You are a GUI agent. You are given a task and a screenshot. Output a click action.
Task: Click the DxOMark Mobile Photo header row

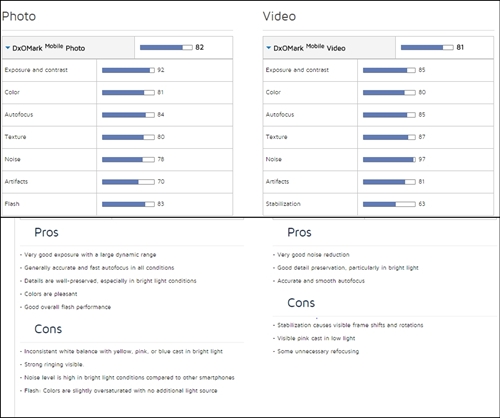pyautogui.click(x=118, y=48)
